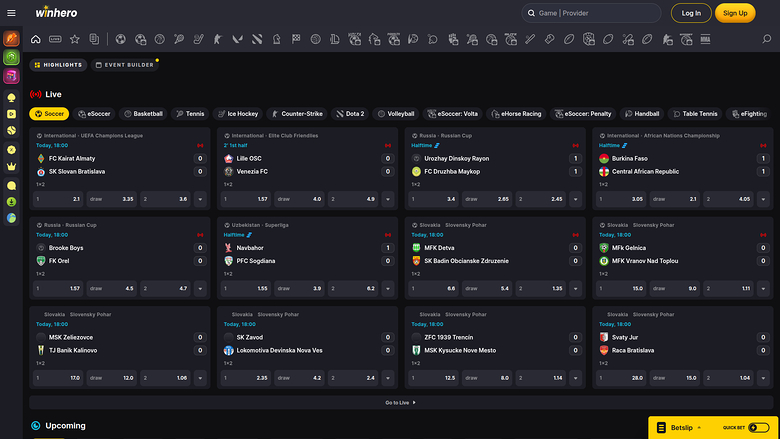Select the Ice Hockey live filter
Image resolution: width=780 pixels, height=439 pixels.
[x=236, y=114]
